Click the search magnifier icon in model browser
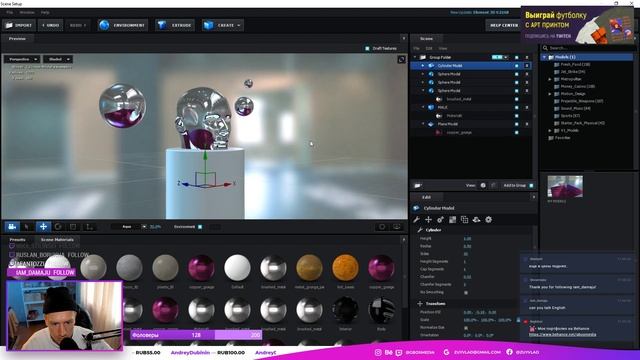The height and width of the screenshot is (360, 640). [545, 48]
